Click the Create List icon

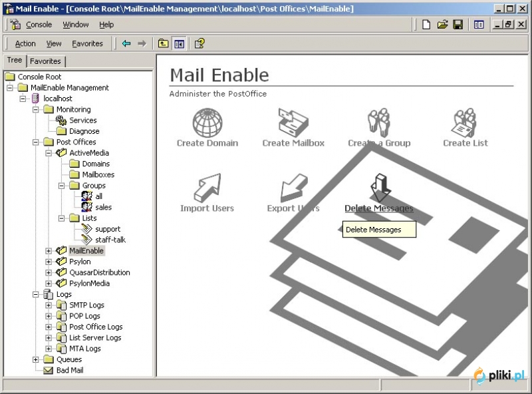click(x=465, y=122)
